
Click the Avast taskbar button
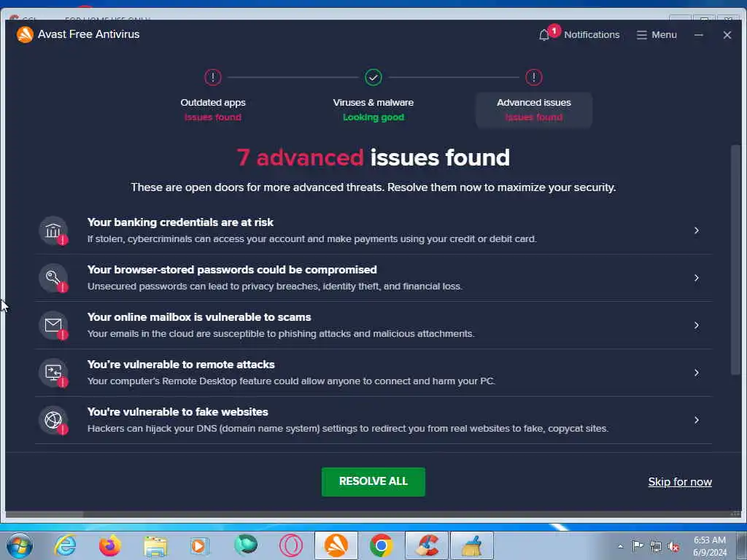(336, 545)
